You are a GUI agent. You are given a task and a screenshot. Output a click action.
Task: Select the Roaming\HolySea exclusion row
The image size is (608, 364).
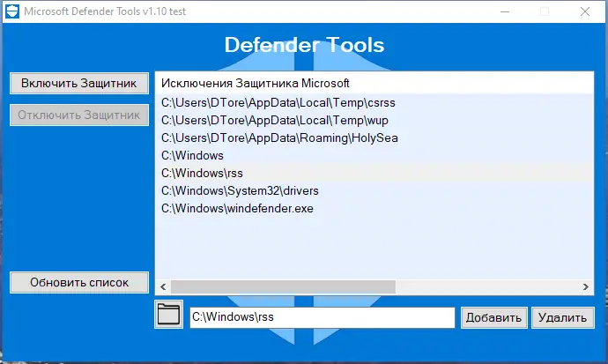[x=374, y=138]
